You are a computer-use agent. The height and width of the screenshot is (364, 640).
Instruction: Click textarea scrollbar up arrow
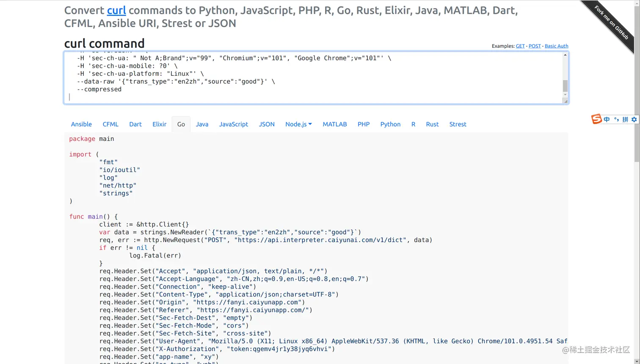pyautogui.click(x=565, y=55)
